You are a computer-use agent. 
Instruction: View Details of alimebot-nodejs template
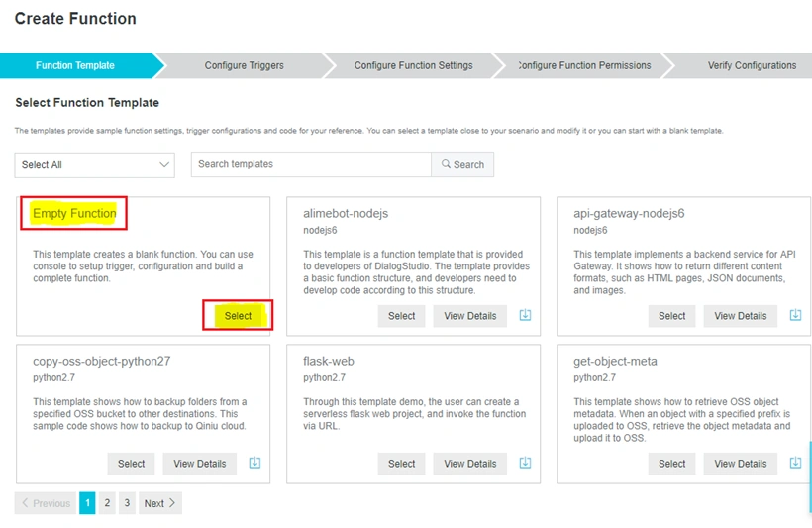point(469,316)
